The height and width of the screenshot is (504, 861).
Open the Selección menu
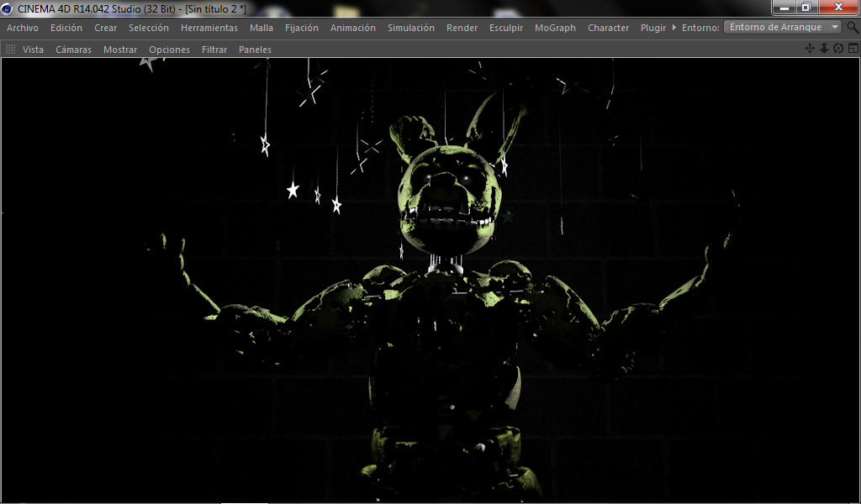coord(149,28)
